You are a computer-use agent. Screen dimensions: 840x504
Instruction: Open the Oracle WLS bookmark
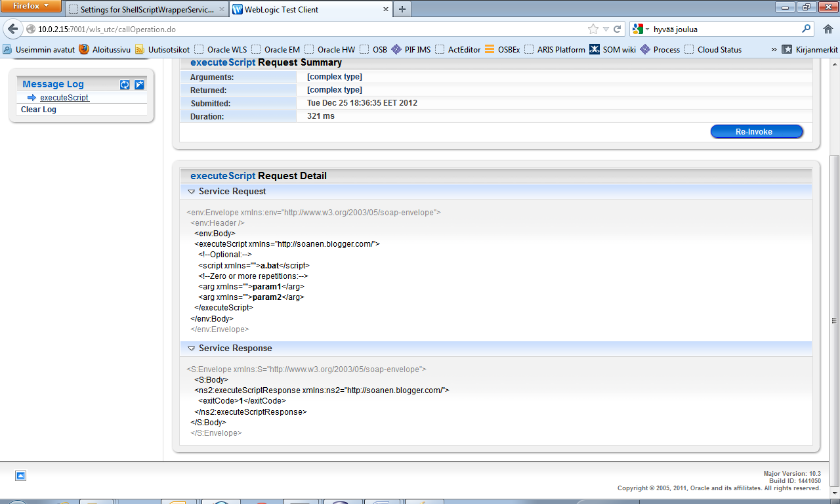(x=221, y=49)
